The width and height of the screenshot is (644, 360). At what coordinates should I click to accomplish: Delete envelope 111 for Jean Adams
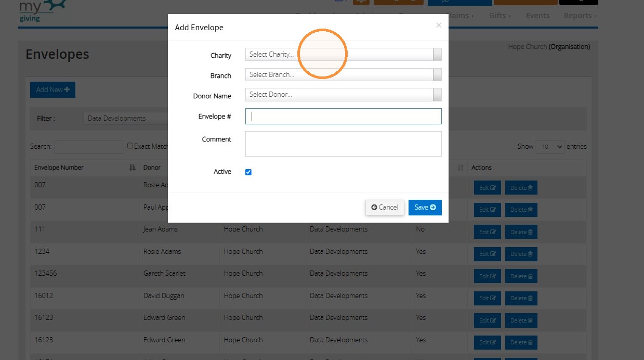point(521,232)
